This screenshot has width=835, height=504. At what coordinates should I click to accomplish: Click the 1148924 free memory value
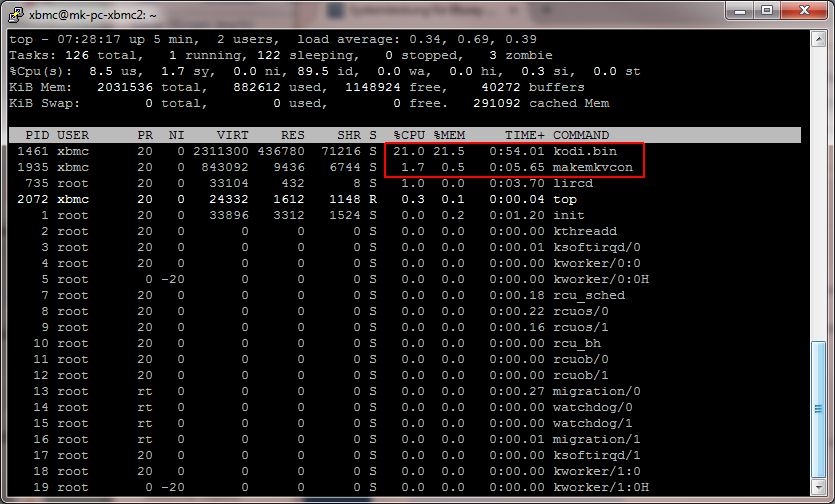373,87
